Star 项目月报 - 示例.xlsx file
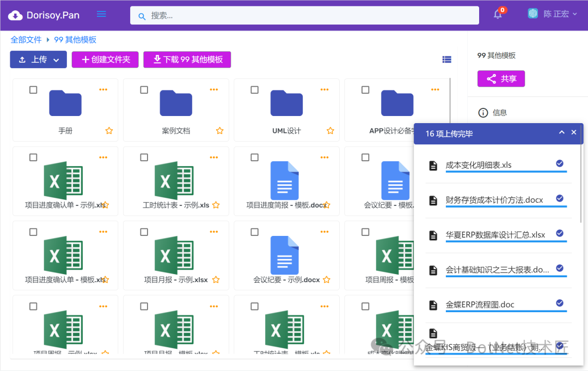The image size is (588, 371). coord(216,279)
